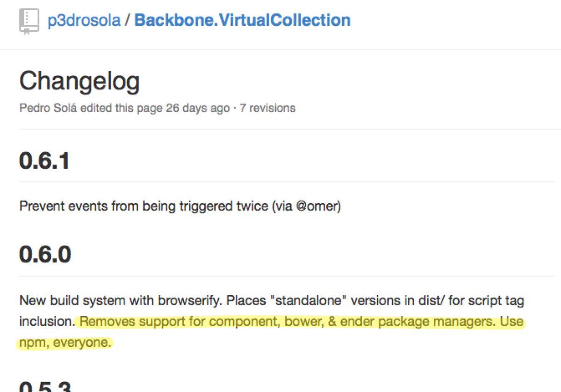The height and width of the screenshot is (392, 561).
Task: Jump to the 0.6.1 version heading
Action: [x=45, y=161]
